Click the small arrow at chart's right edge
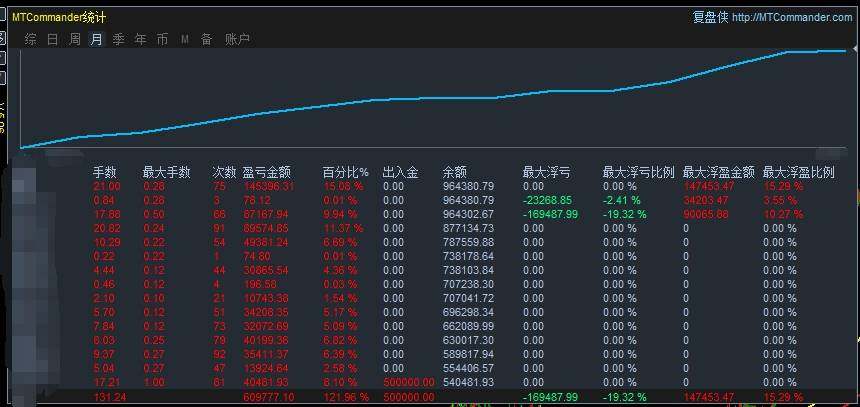 853,48
